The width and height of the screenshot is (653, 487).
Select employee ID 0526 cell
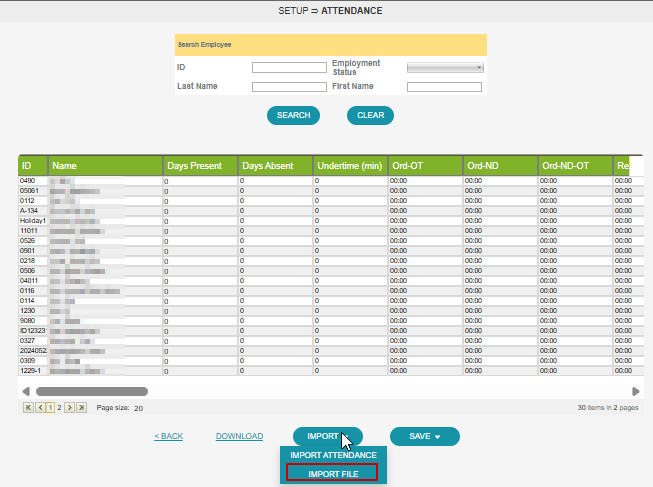coord(33,241)
